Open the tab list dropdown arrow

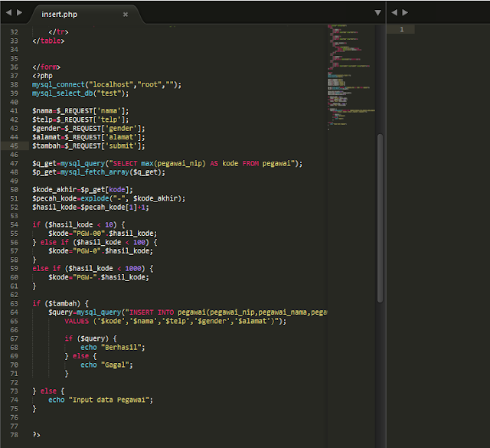377,13
